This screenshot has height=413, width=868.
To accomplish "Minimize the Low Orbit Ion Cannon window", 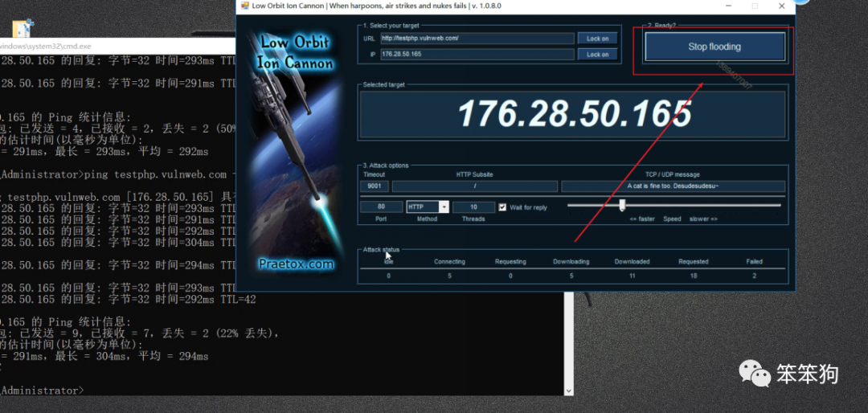I will point(728,6).
